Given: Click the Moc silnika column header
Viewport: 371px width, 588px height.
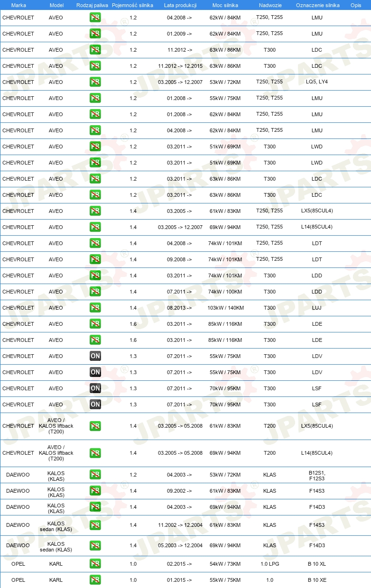Looking at the screenshot, I should [225, 5].
